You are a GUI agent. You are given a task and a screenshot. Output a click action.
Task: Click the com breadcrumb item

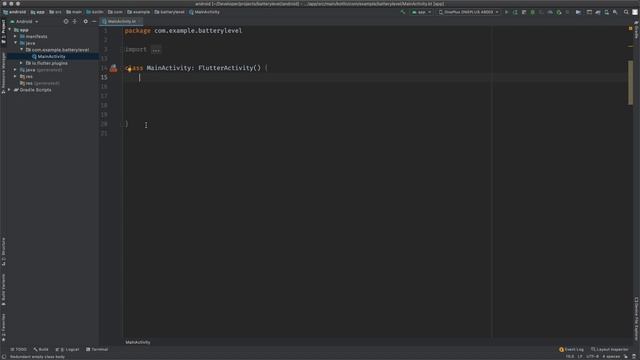pyautogui.click(x=115, y=12)
